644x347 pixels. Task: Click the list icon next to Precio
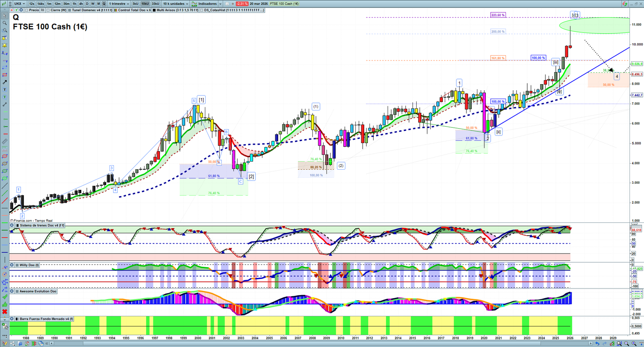(42, 10)
